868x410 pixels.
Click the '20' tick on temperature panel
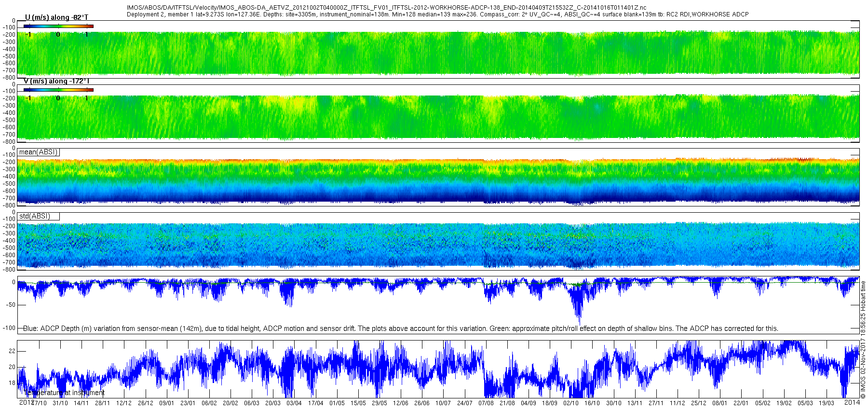13,367
